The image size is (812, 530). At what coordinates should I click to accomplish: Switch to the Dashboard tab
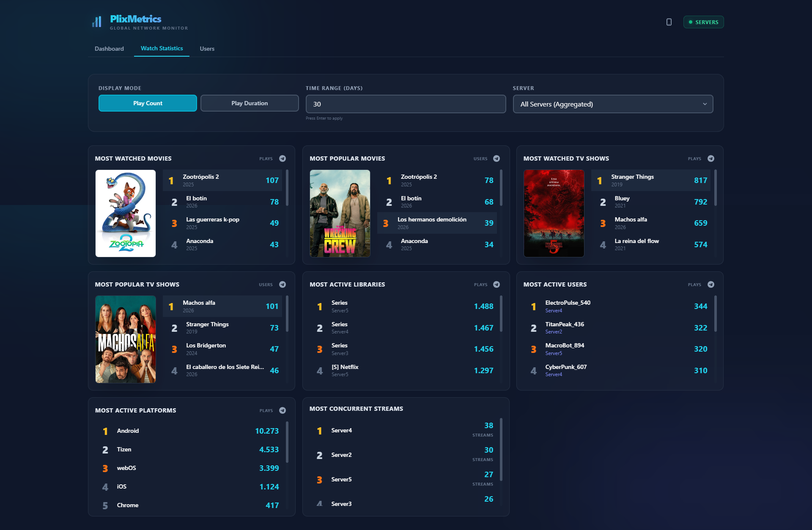(109, 49)
